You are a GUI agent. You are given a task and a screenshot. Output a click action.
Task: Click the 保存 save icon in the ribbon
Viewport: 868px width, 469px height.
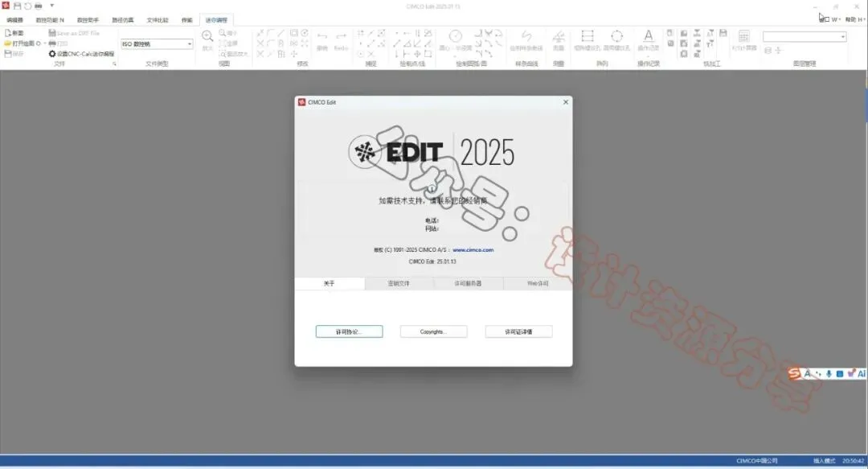[8, 54]
